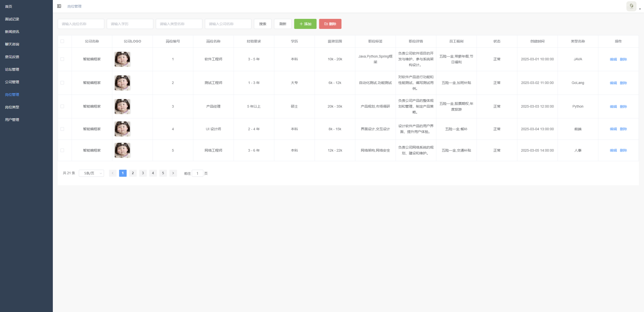The height and width of the screenshot is (312, 644).
Task: Click the green 添加 button
Action: coord(305,24)
